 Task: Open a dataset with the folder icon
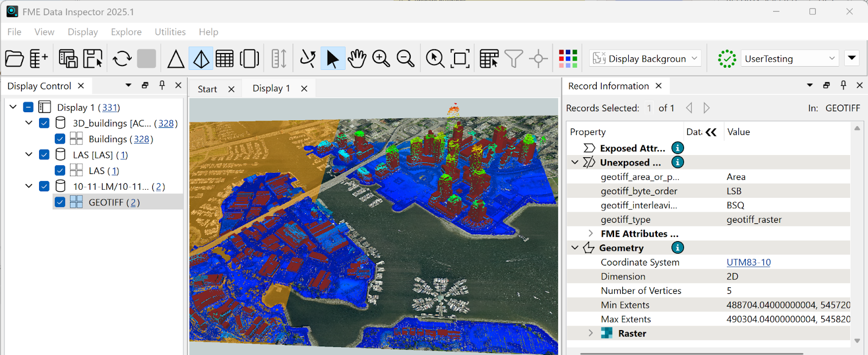tap(15, 59)
